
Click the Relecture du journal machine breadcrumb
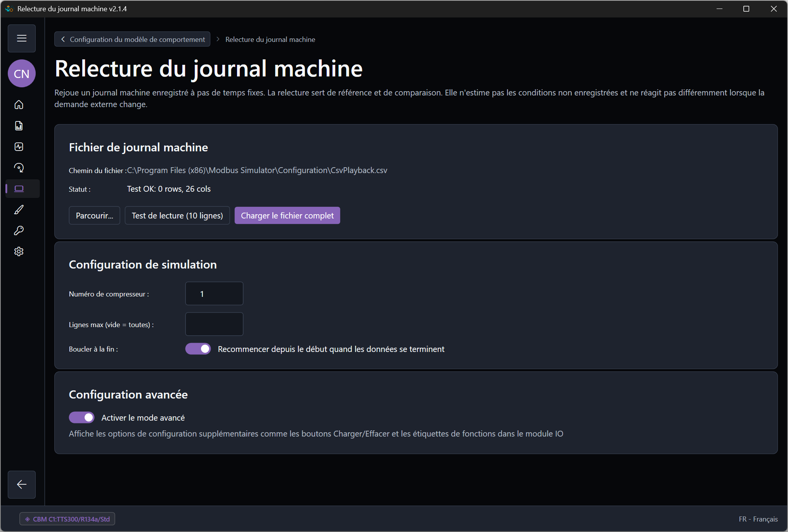[x=270, y=40]
